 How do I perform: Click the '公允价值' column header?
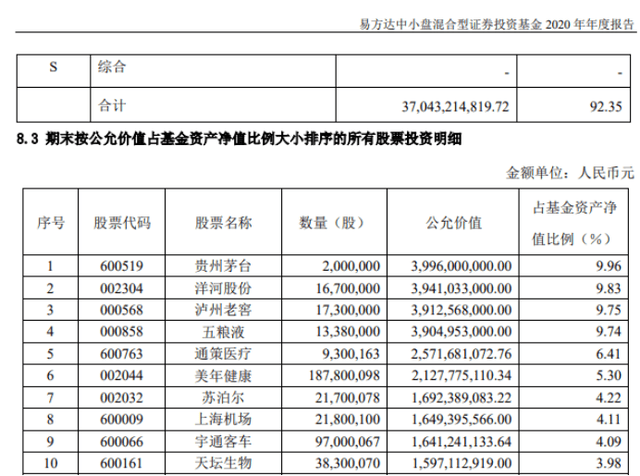(453, 223)
